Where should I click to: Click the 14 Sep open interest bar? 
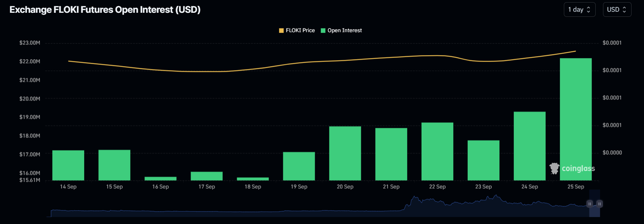click(68, 165)
